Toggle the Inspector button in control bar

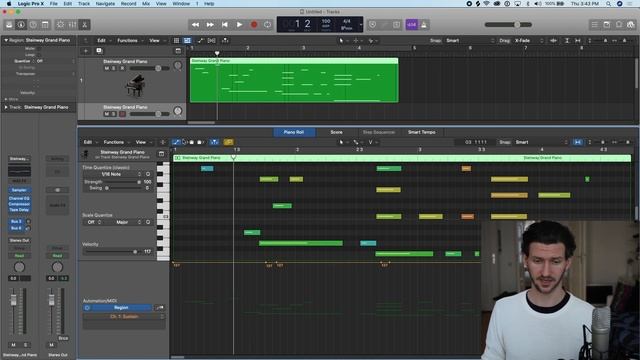point(21,25)
